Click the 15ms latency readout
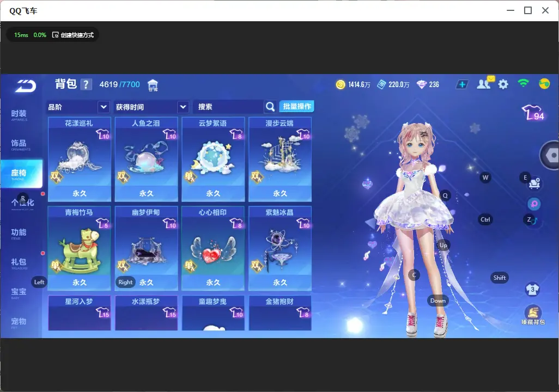The width and height of the screenshot is (559, 392). [x=21, y=35]
